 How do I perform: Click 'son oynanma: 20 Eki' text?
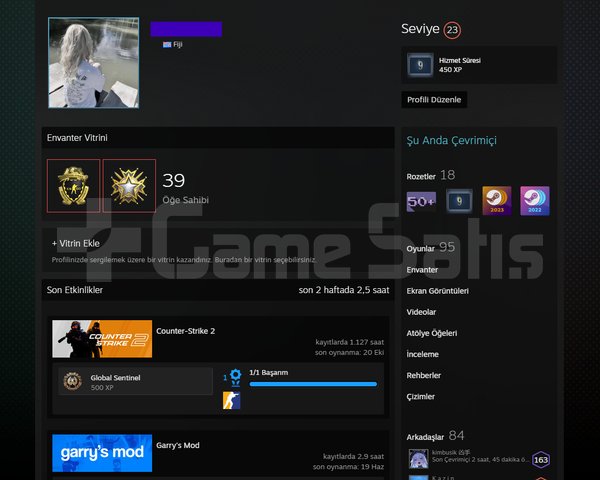tap(349, 353)
